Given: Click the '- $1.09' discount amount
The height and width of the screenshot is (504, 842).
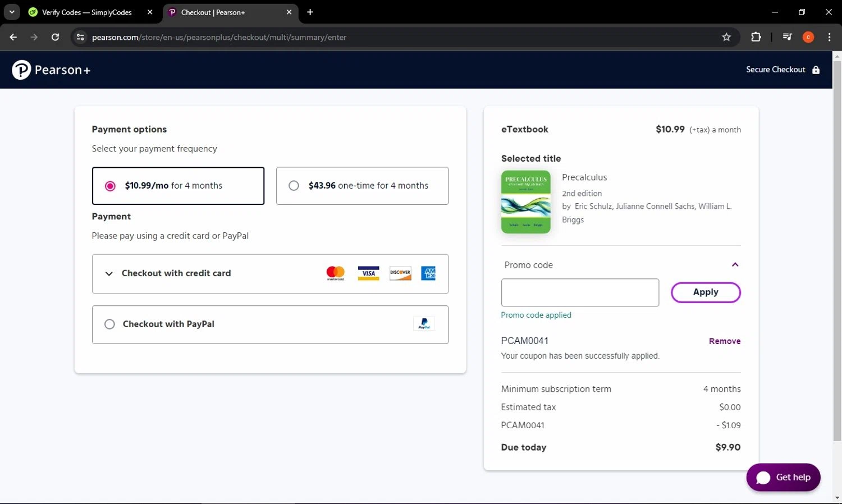Looking at the screenshot, I should [729, 425].
